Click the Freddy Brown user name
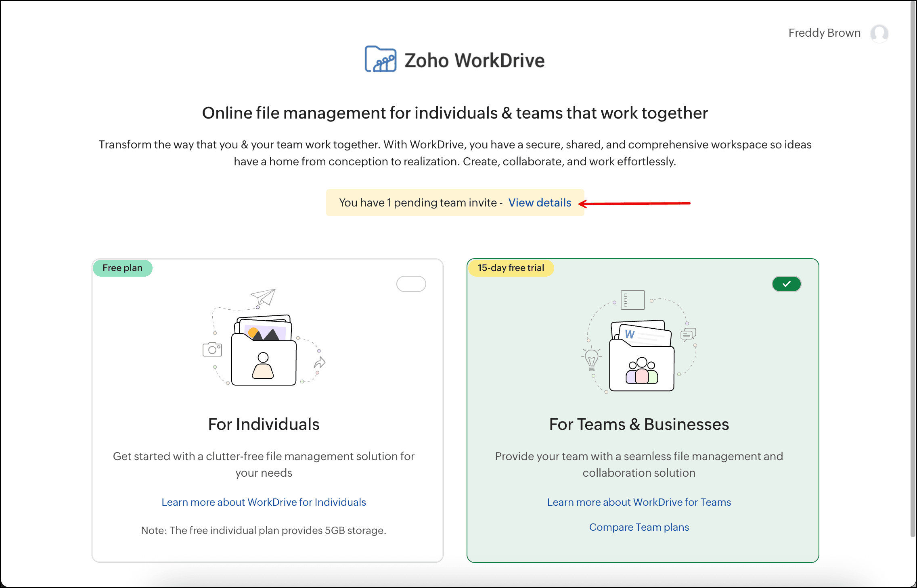Image resolution: width=917 pixels, height=588 pixels. (x=824, y=33)
